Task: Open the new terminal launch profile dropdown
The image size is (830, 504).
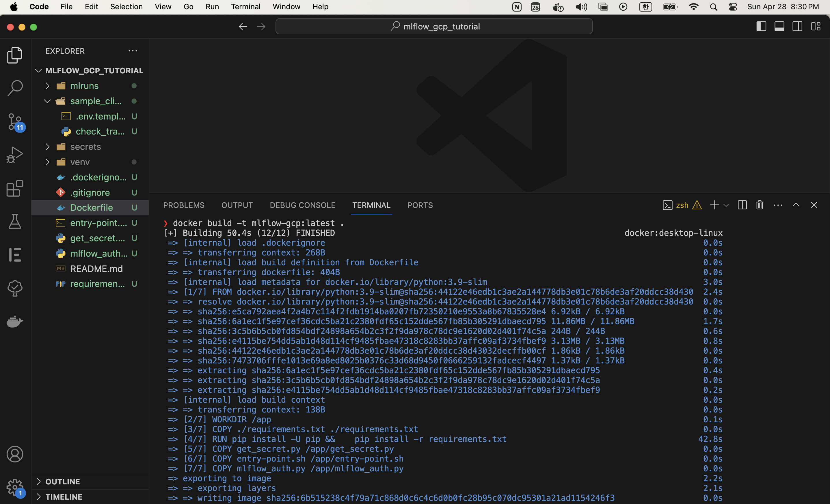Action: tap(726, 205)
